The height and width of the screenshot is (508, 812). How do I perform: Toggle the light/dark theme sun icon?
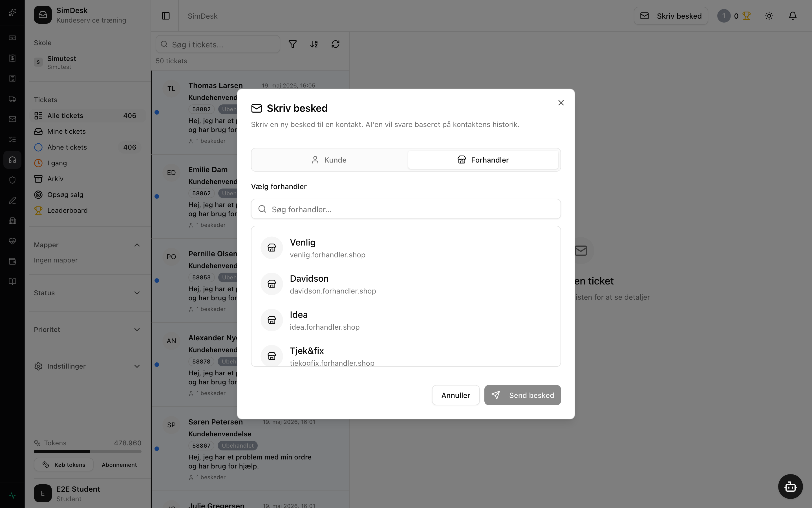[769, 16]
